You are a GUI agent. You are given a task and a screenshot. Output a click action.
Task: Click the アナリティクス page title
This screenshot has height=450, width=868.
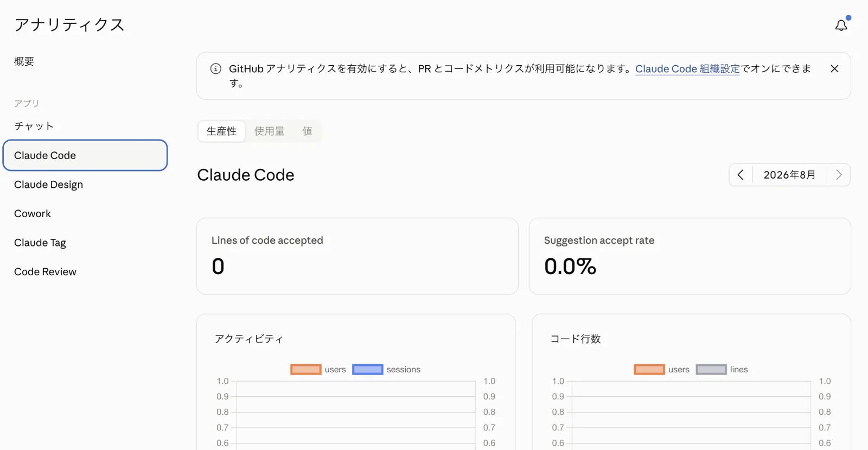click(69, 25)
